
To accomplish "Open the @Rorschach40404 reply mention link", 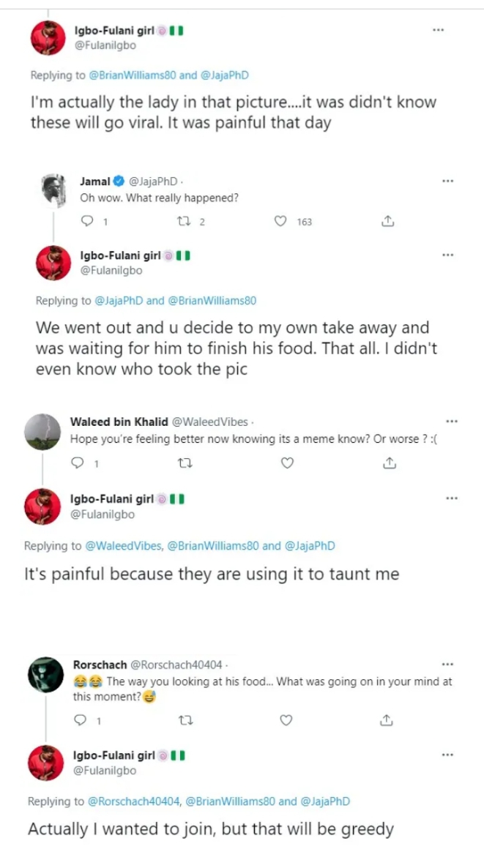I will click(x=134, y=801).
